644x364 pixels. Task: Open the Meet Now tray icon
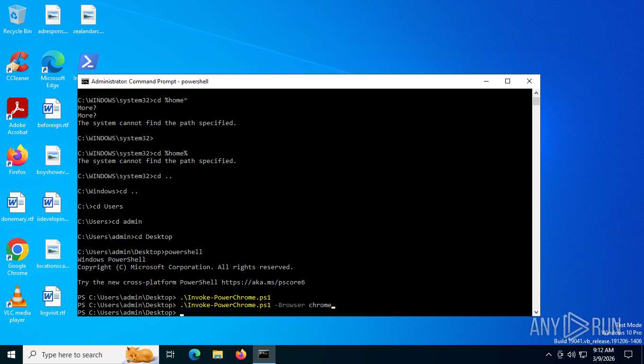click(x=560, y=355)
